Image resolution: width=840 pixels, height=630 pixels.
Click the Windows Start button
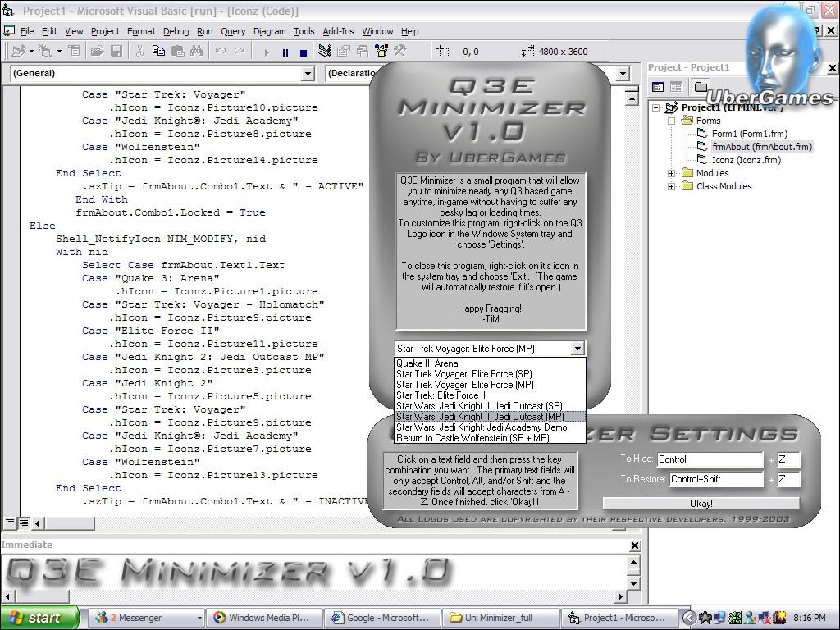[x=38, y=618]
